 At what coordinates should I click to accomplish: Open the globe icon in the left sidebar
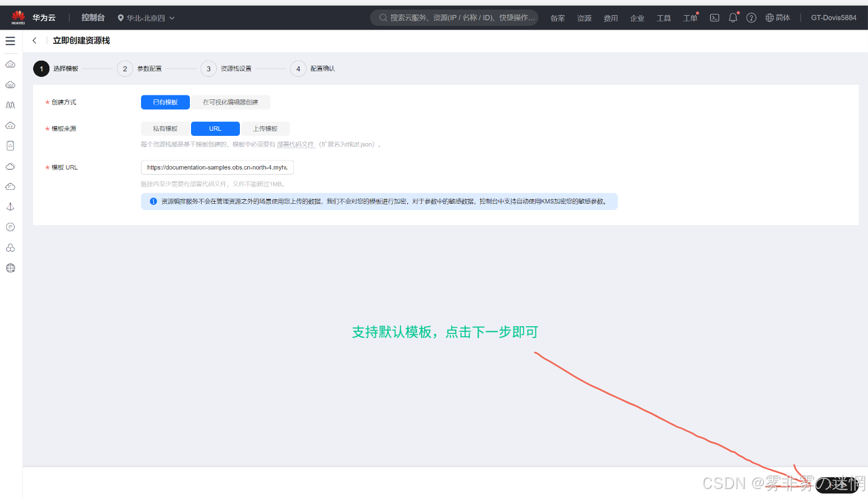[x=10, y=268]
